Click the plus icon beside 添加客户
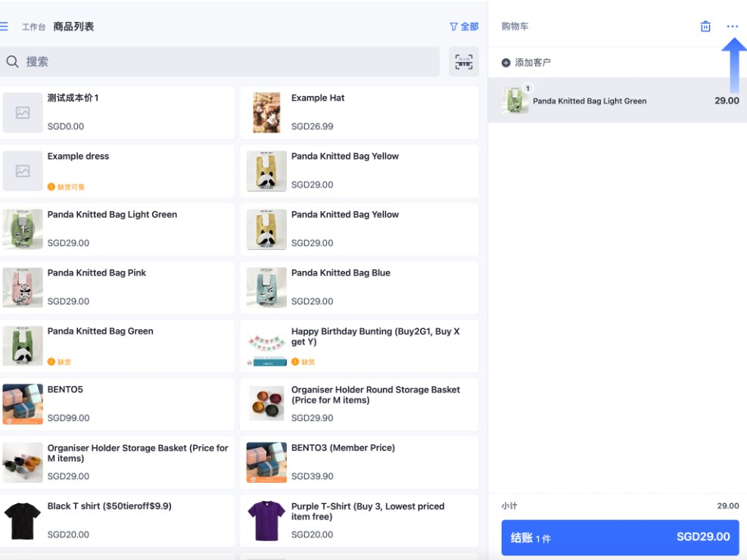This screenshot has width=747, height=560. (x=506, y=62)
